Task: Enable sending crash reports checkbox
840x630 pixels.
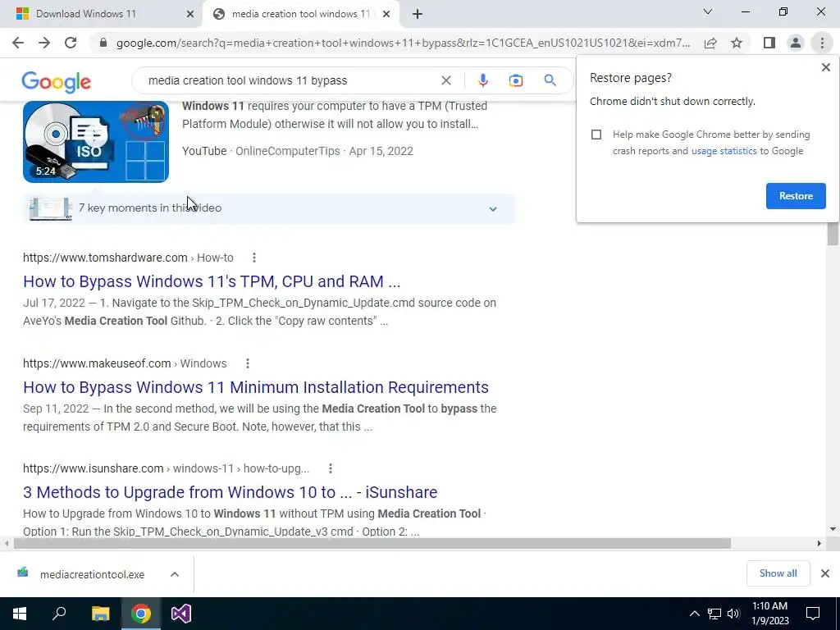Action: point(596,135)
